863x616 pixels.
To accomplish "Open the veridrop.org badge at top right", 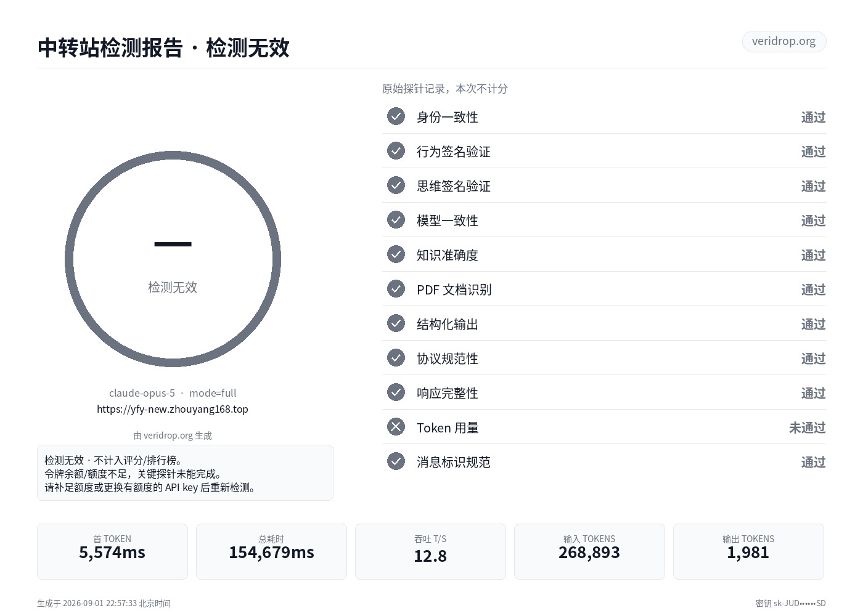I will pyautogui.click(x=783, y=41).
